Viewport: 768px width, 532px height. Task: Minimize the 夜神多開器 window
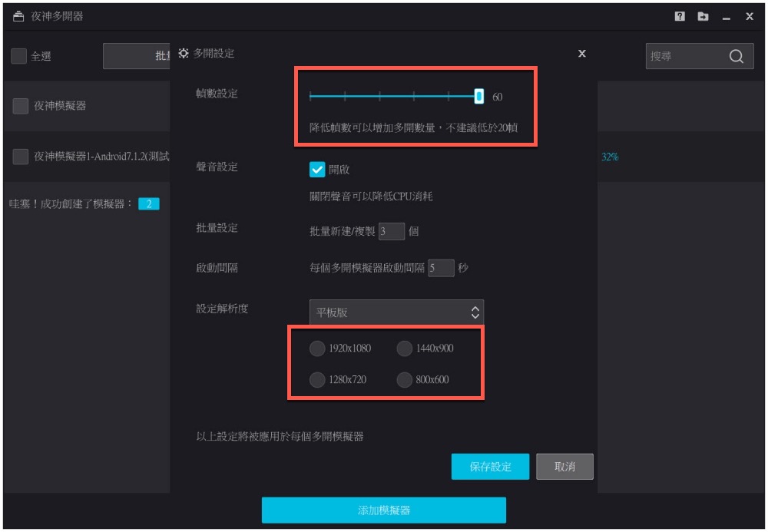(727, 18)
